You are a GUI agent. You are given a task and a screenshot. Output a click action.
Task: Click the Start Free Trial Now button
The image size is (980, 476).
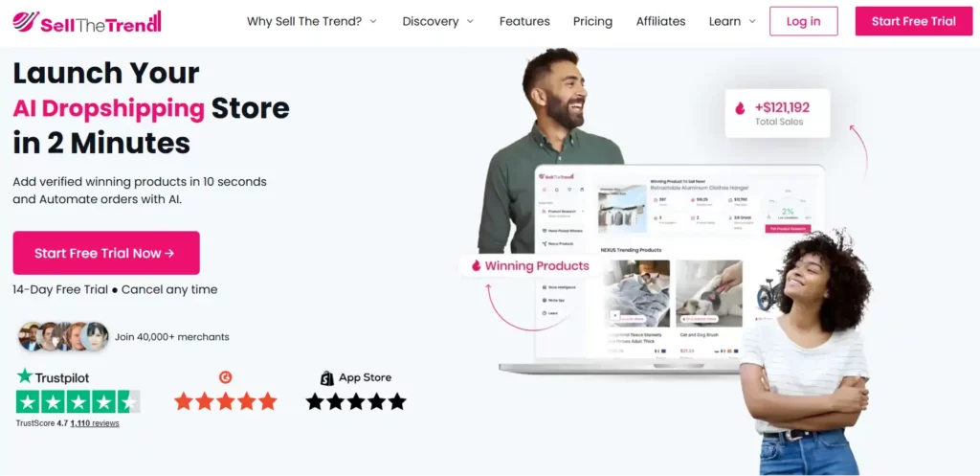tap(106, 253)
